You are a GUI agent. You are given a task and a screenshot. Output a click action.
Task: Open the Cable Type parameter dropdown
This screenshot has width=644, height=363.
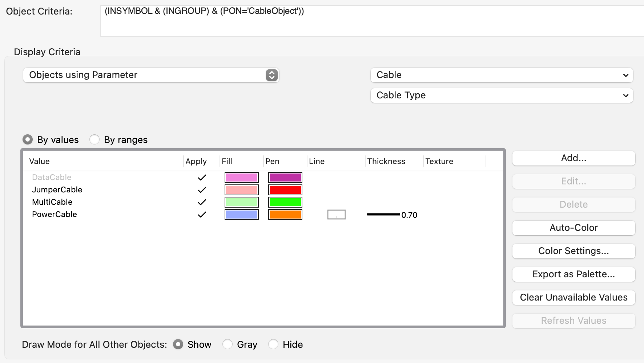(x=502, y=95)
